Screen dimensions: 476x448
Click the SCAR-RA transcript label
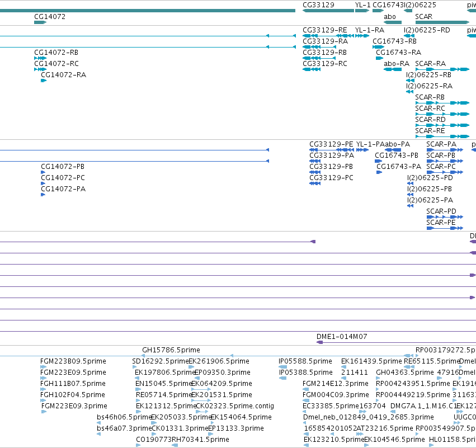point(431,64)
